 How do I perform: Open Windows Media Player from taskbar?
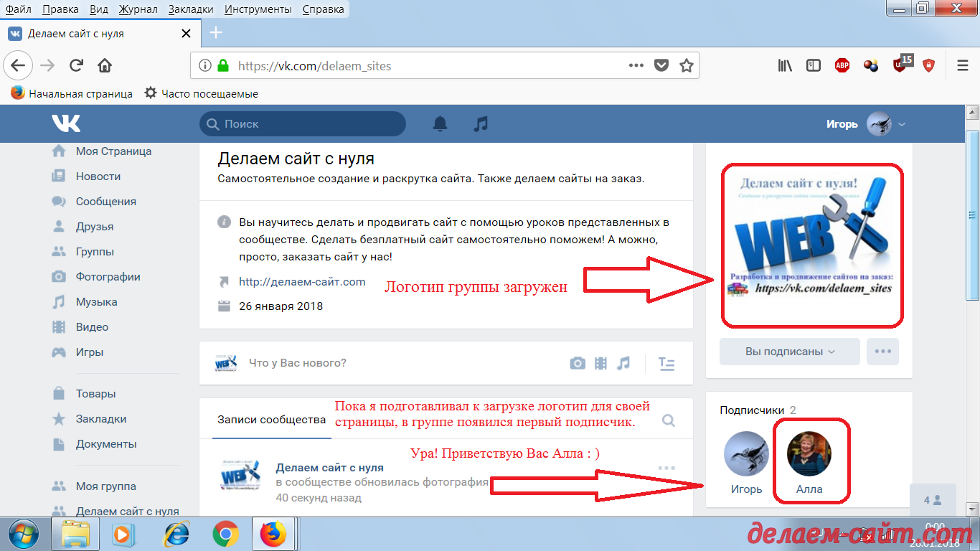(125, 534)
